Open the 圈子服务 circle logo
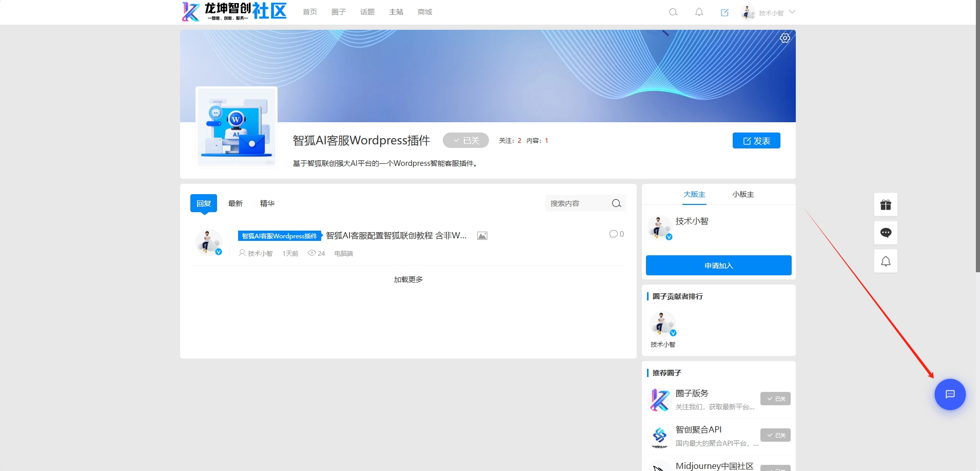The height and width of the screenshot is (471, 980). tap(659, 399)
